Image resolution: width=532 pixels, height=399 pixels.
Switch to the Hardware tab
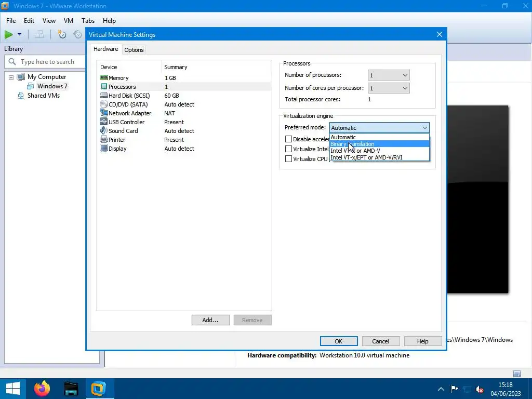point(106,49)
